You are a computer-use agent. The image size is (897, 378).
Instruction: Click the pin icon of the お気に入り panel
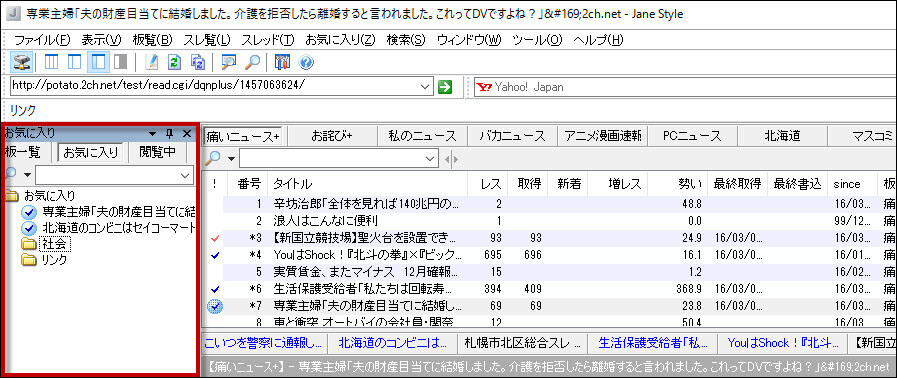169,133
